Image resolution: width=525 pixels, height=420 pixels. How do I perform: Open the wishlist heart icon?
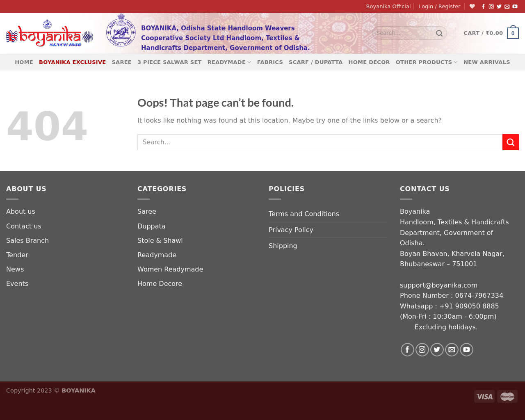click(x=472, y=7)
